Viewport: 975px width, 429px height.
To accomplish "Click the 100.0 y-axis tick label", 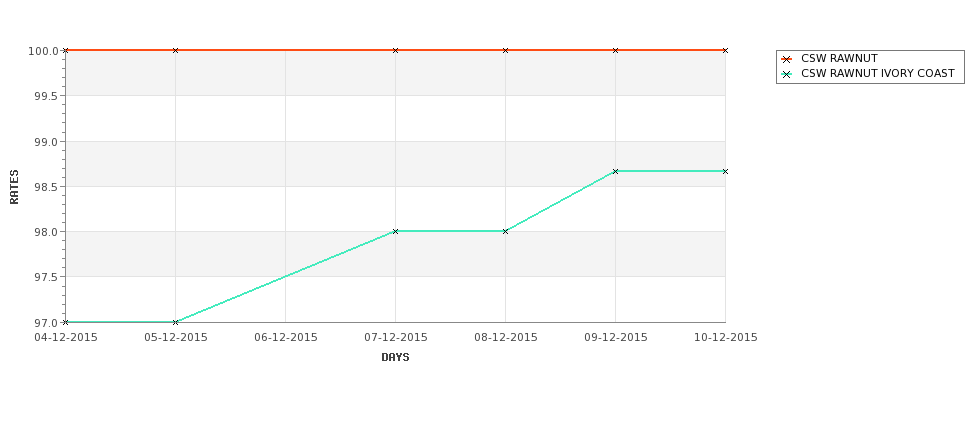I will click(44, 51).
